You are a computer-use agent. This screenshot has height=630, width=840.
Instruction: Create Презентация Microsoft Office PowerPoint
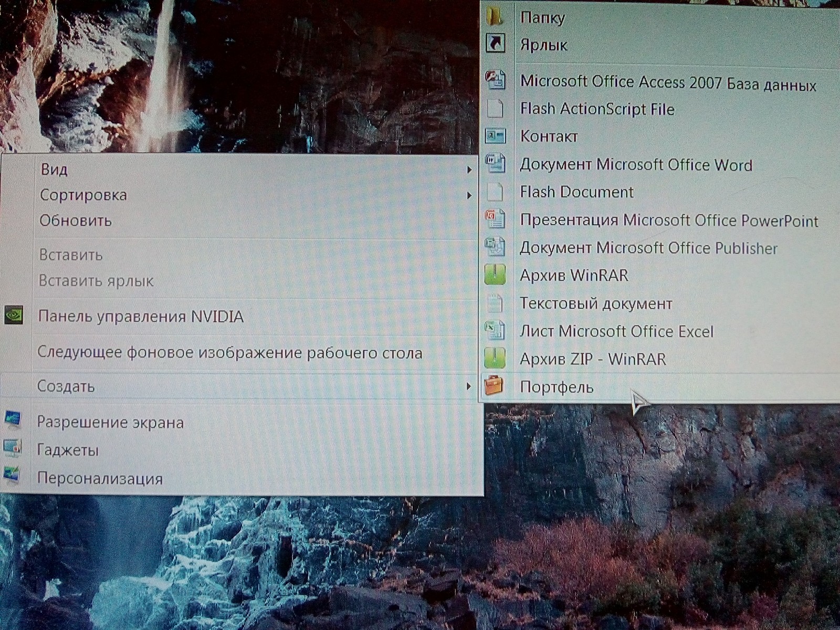[x=669, y=220]
